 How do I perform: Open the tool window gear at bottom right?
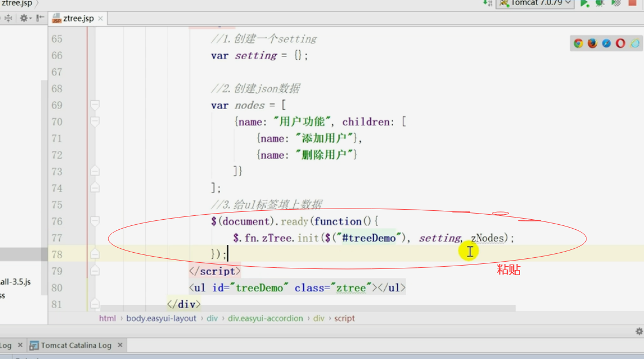(638, 331)
